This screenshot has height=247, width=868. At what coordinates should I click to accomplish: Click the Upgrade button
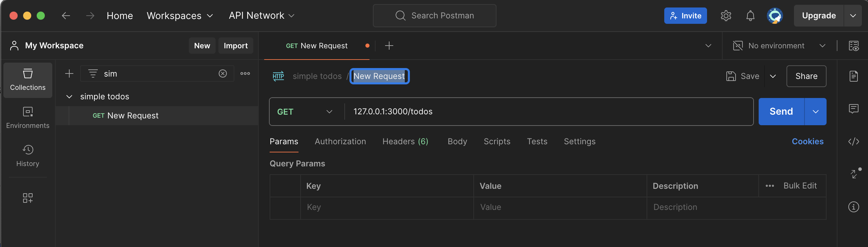(x=819, y=16)
